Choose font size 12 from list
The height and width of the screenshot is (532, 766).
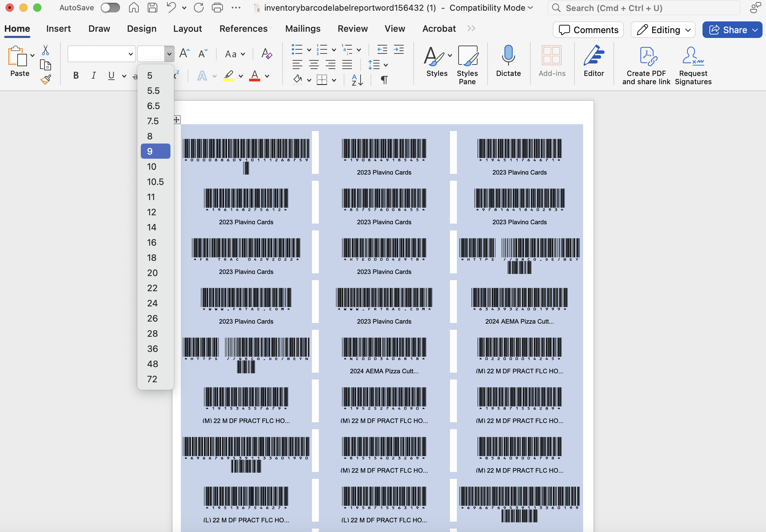(156, 212)
